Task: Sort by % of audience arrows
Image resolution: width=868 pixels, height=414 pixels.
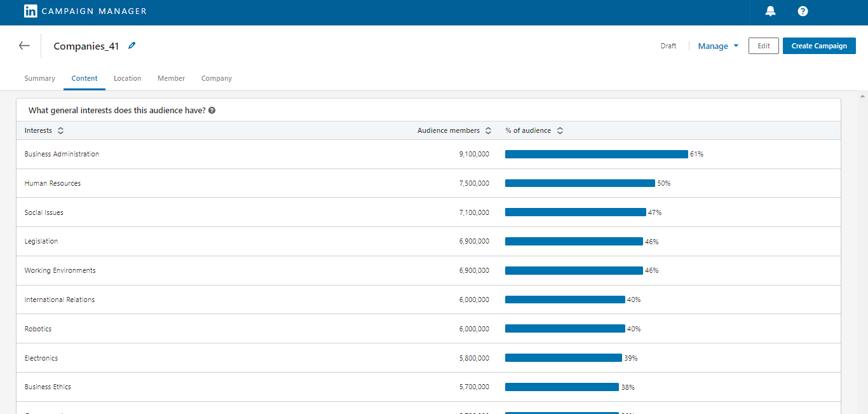Action: [560, 130]
